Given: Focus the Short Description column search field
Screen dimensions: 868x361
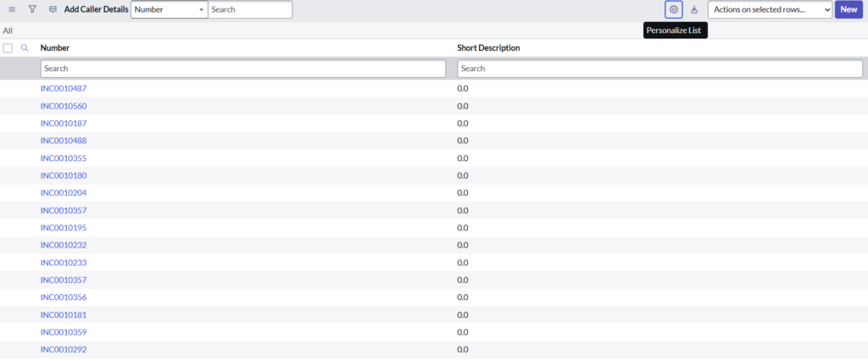Looking at the screenshot, I should point(659,69).
